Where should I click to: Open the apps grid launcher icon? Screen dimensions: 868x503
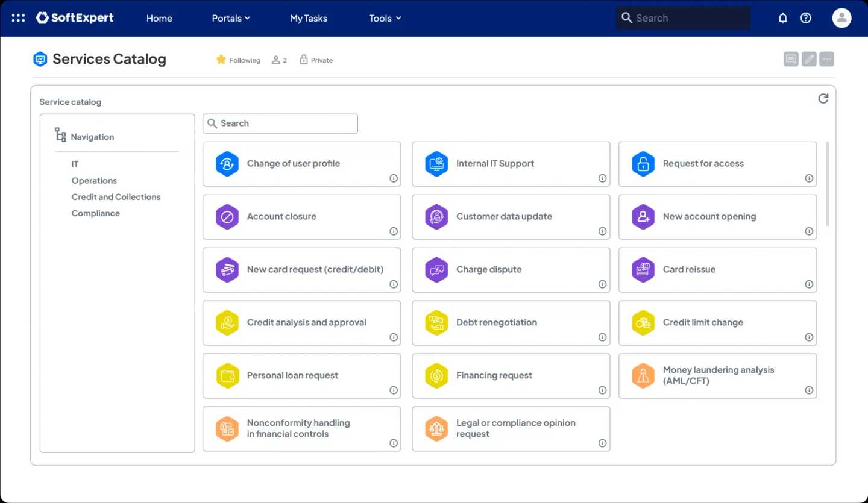tap(18, 18)
